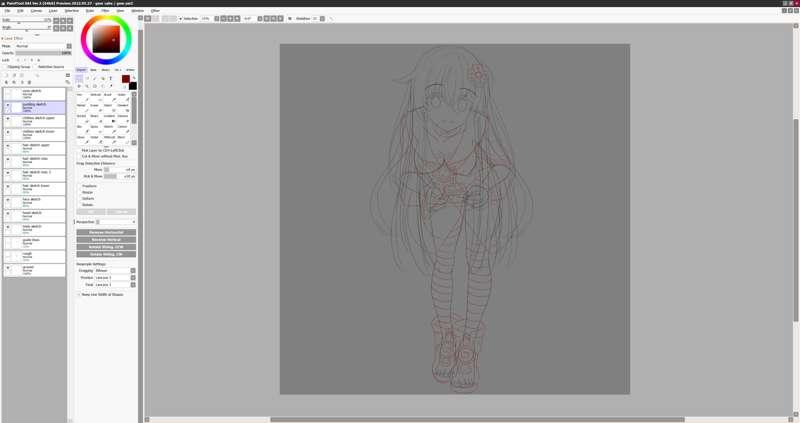Select the rectangular Selection tool
The height and width of the screenshot is (423, 800).
79,79
